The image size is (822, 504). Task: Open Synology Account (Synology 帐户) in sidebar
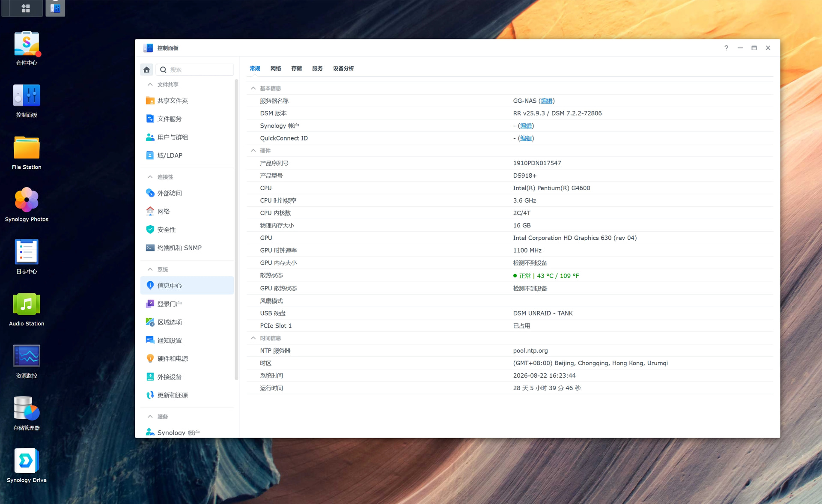187,432
